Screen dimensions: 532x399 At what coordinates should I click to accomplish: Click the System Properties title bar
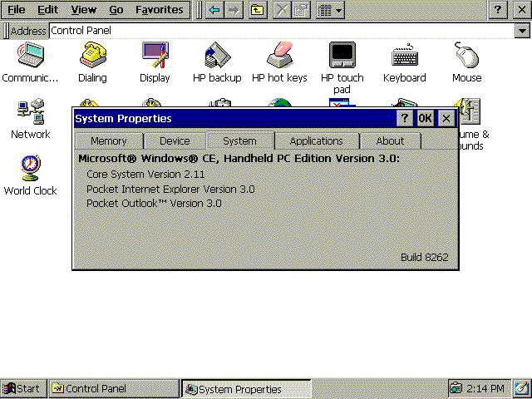point(234,118)
